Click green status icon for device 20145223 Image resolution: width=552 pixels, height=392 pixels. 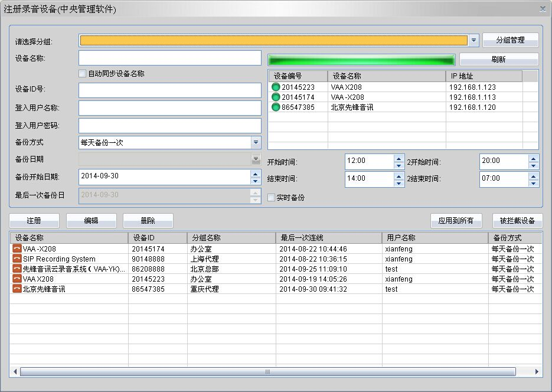pyautogui.click(x=276, y=87)
